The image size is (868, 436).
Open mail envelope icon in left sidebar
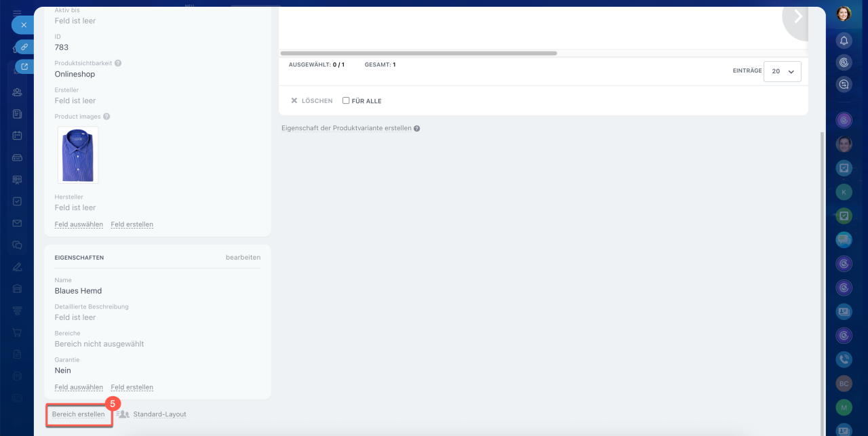coord(17,223)
